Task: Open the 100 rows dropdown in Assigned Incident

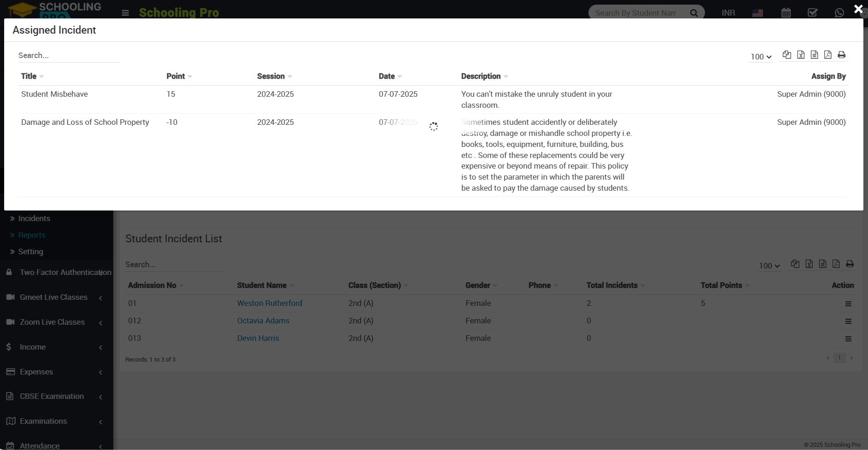Action: coord(761,57)
